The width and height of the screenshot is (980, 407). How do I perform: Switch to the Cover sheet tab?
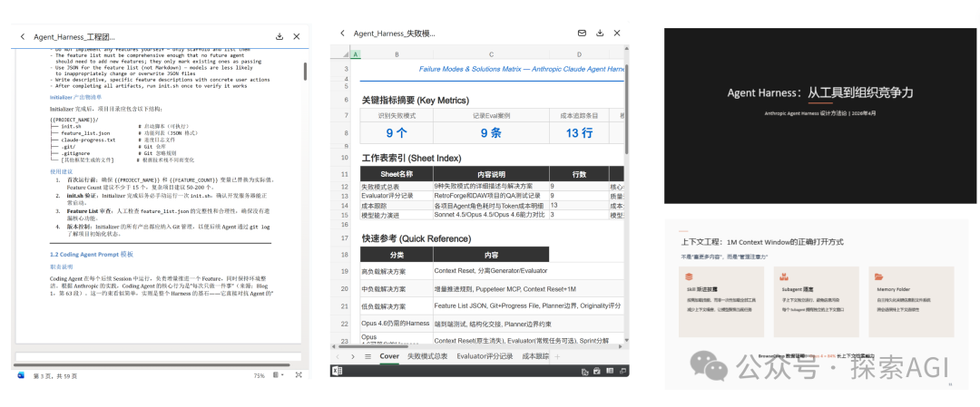pos(388,356)
